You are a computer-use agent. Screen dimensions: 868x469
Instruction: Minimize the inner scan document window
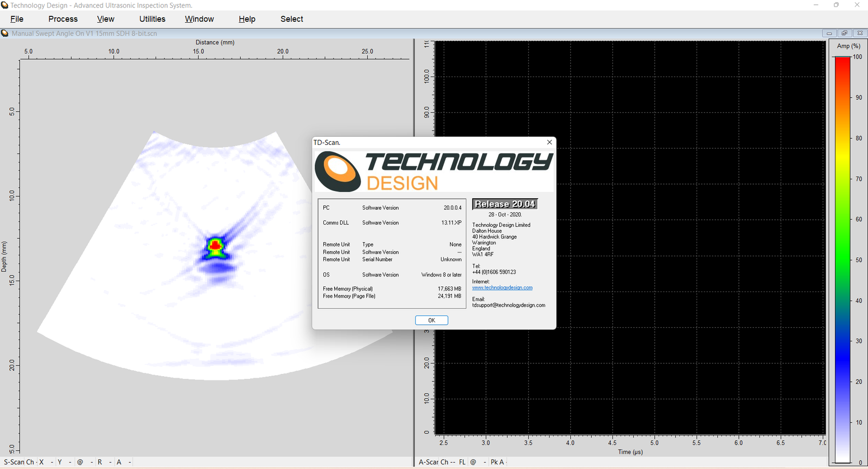(829, 33)
